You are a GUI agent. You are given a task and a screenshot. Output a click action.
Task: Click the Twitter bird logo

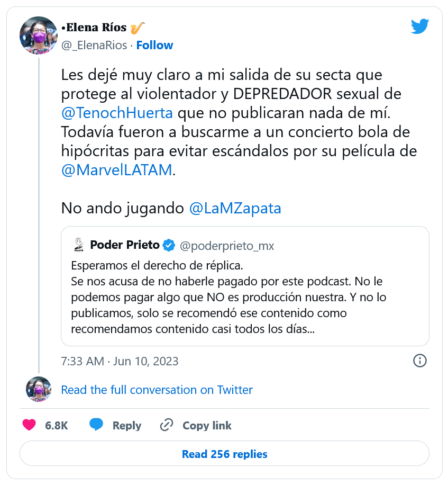point(419,26)
